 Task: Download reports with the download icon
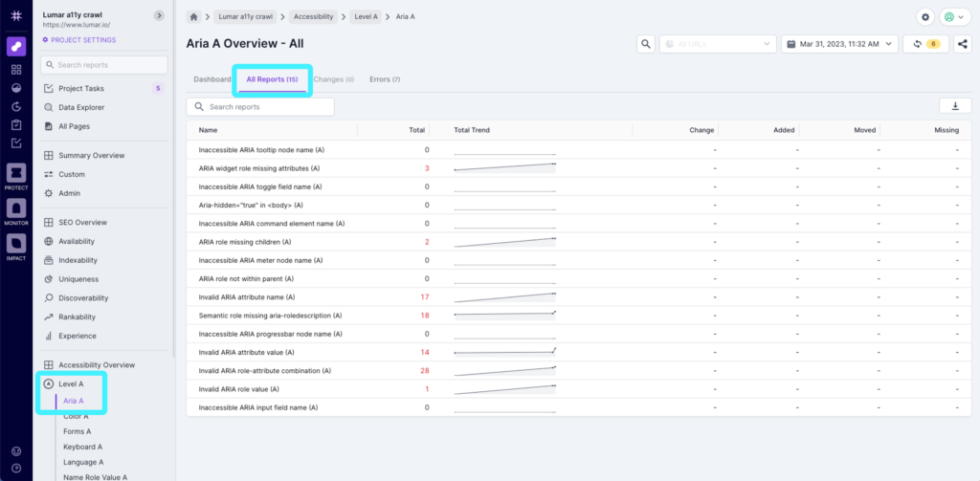tap(955, 106)
